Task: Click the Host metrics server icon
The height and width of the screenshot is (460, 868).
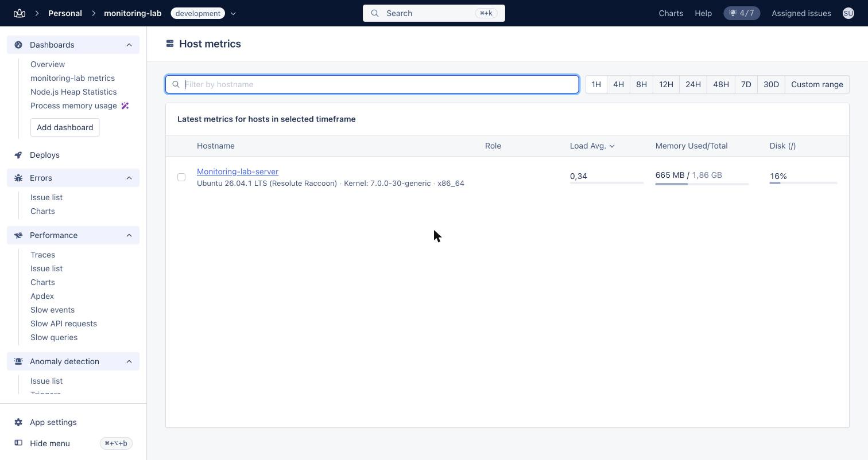Action: (170, 44)
